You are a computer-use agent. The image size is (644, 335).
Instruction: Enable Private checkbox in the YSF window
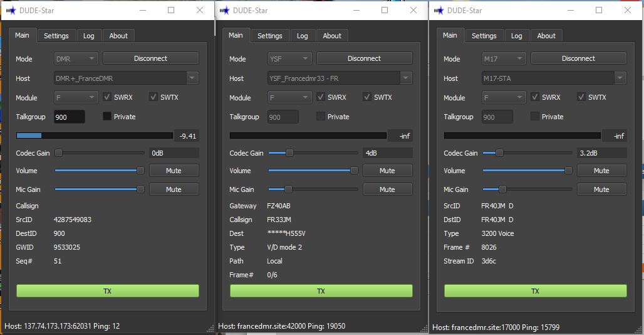coord(321,116)
